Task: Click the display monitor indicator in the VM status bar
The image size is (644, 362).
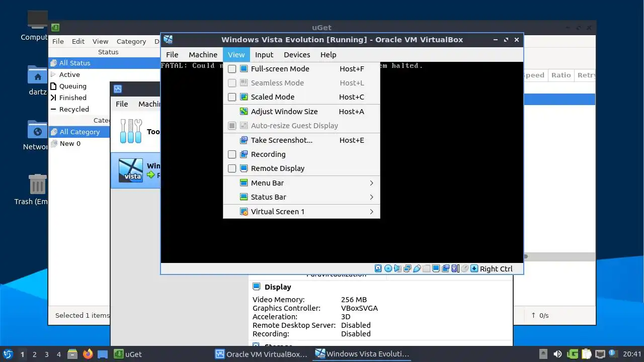Action: click(x=436, y=268)
